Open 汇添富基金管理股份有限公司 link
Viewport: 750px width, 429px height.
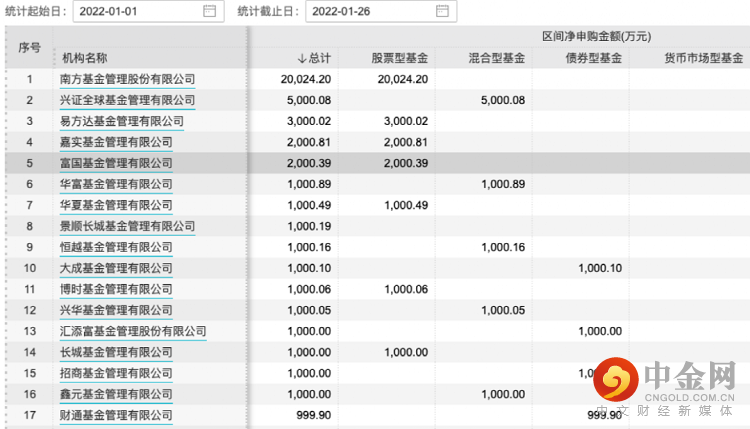pos(133,331)
